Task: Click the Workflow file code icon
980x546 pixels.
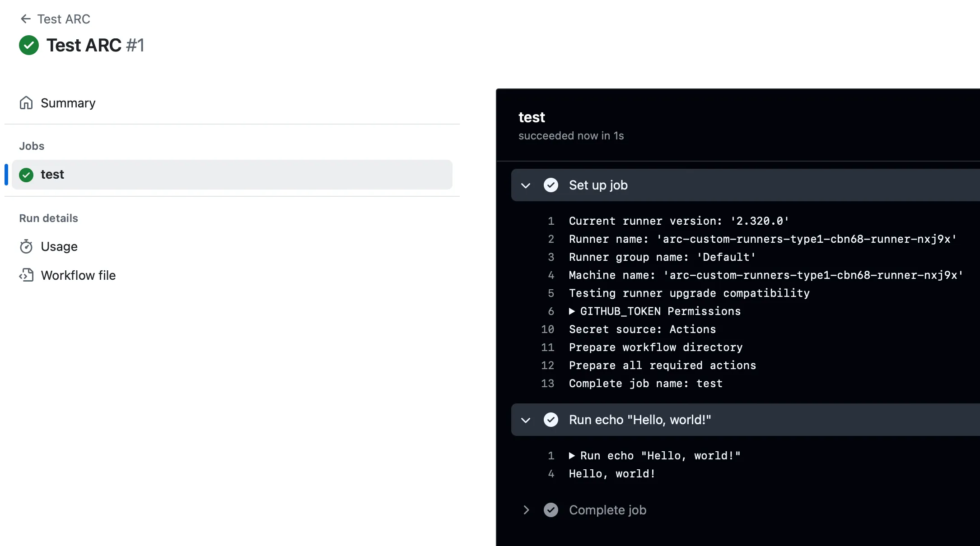Action: pyautogui.click(x=26, y=275)
